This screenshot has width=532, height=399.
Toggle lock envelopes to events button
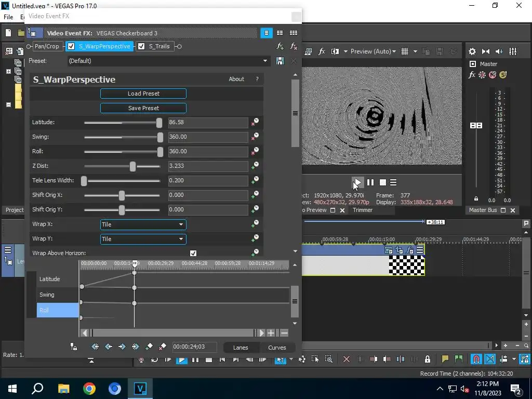click(x=525, y=360)
